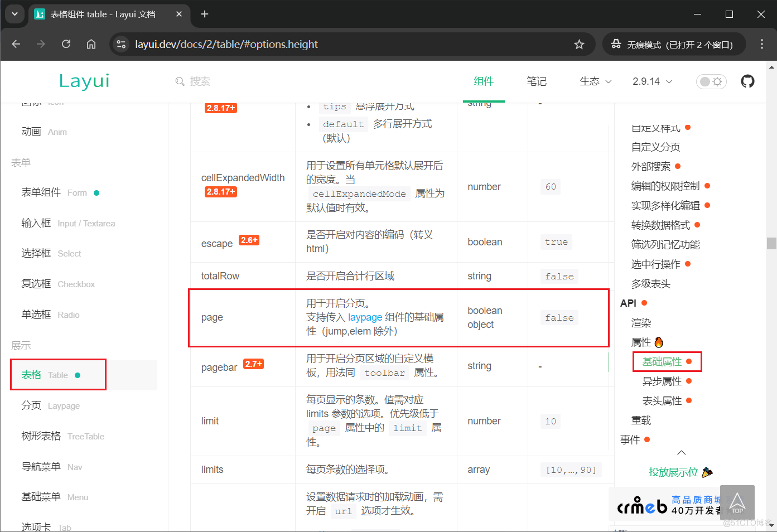Open the Layui GitHub repository icon
Screen dimensions: 777x532
(747, 81)
